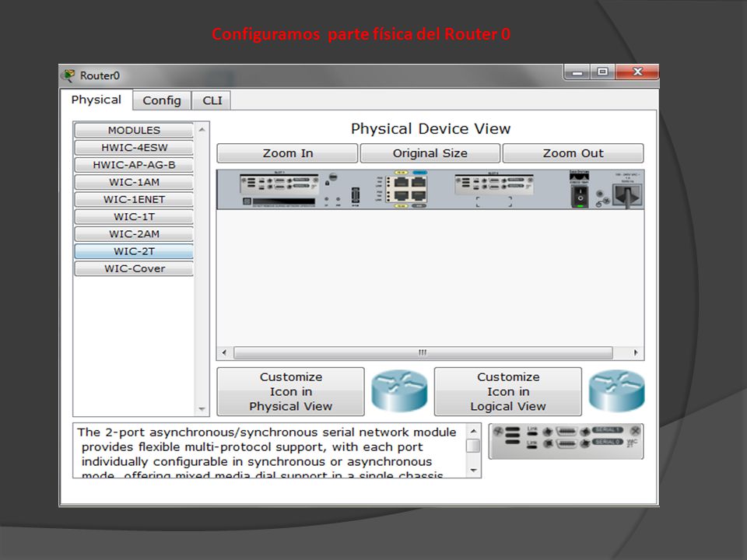Click the Original Size button
This screenshot has width=747, height=560.
[x=430, y=153]
